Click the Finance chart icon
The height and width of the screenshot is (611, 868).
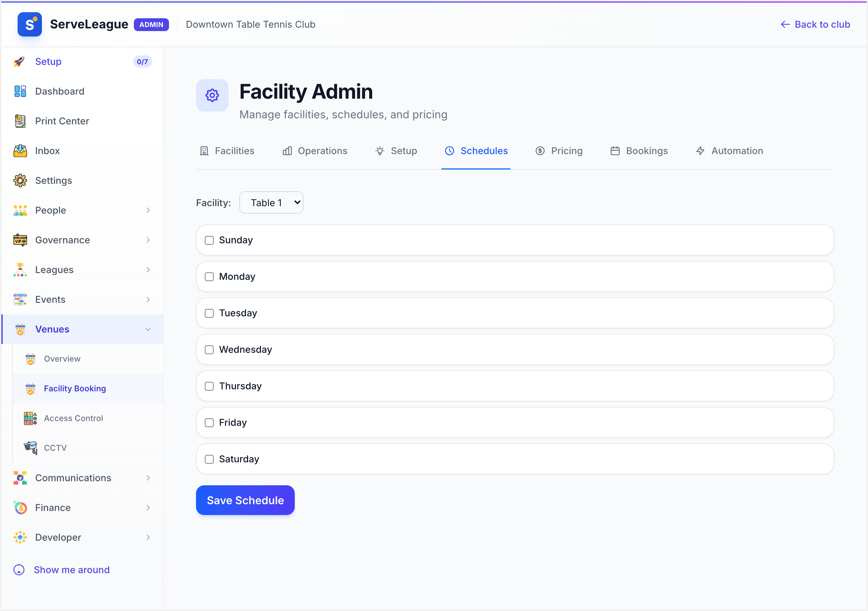coord(20,507)
